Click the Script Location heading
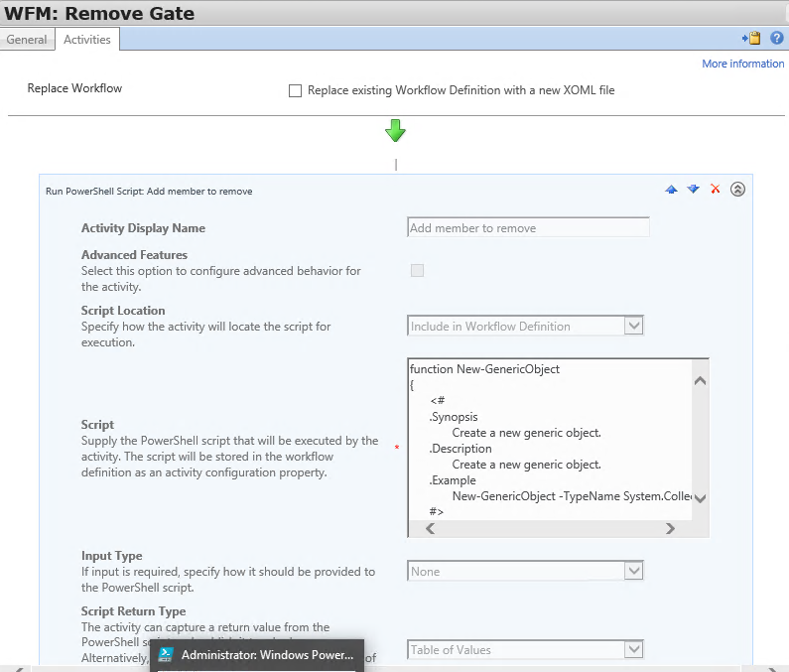 tap(123, 311)
